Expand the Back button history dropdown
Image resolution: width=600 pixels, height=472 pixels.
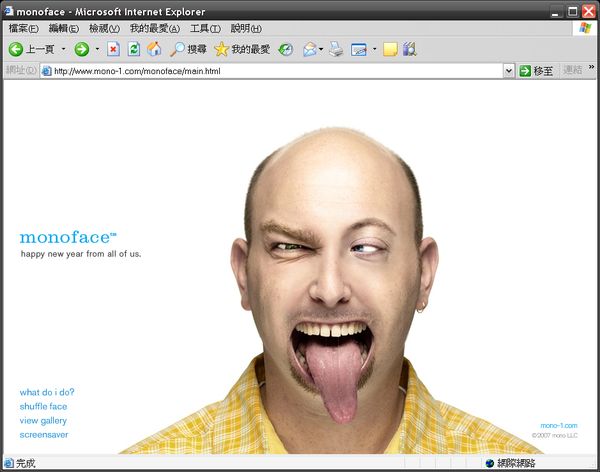64,49
